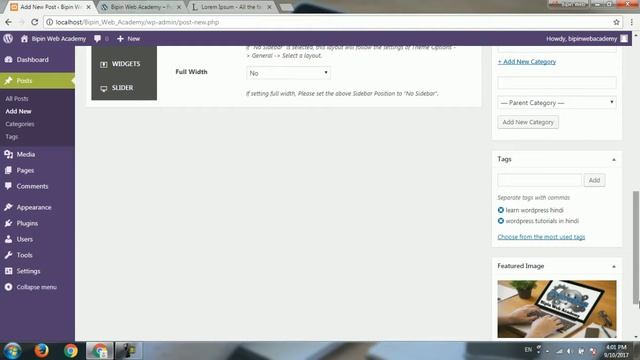The width and height of the screenshot is (640, 360).
Task: Click the Comments speech bubble sidebar icon
Action: (9, 186)
